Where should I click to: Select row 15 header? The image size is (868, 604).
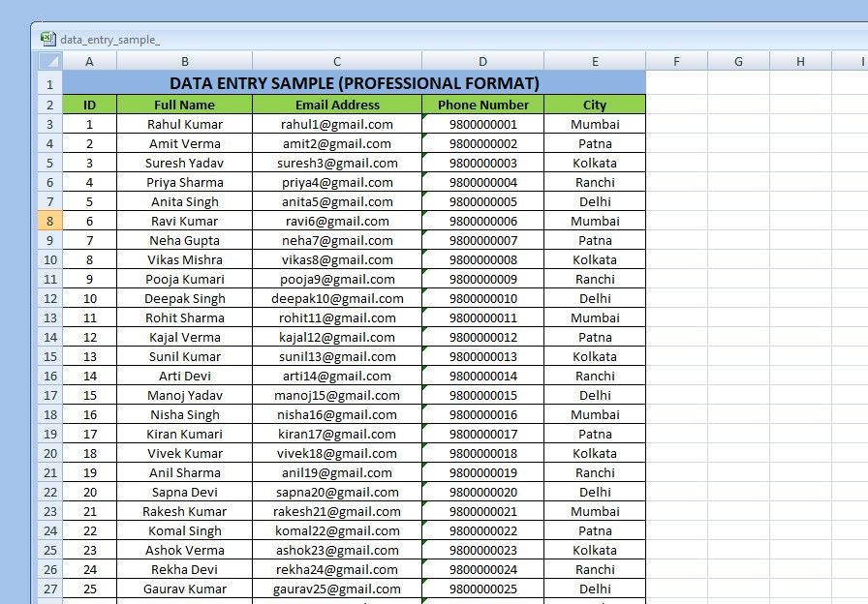[x=50, y=356]
